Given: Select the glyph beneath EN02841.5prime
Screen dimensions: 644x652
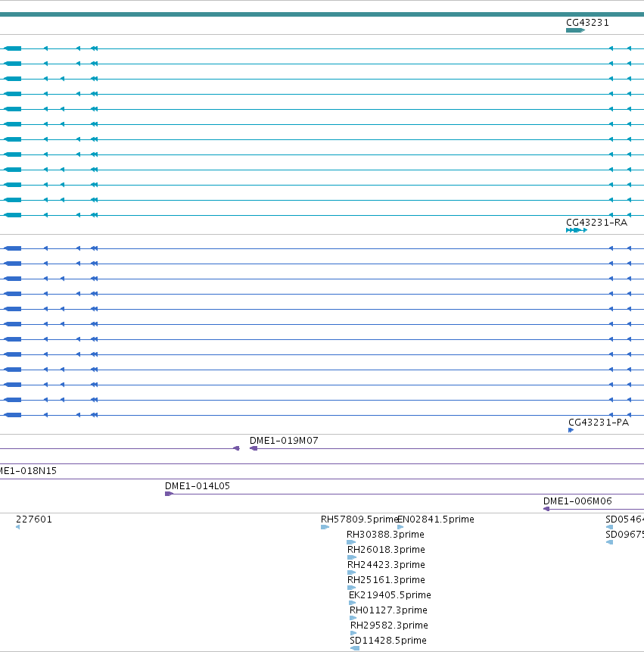Looking at the screenshot, I should click(400, 527).
